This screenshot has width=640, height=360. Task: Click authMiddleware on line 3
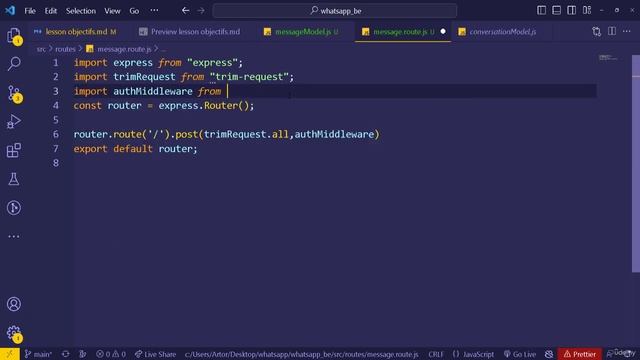153,91
